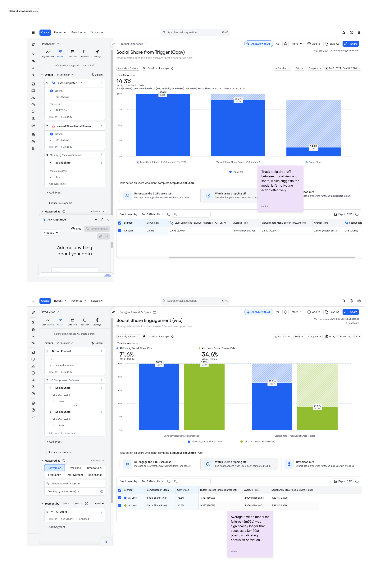Uncheck the Social Share (False) segment row
392x573 pixels.
tap(120, 505)
